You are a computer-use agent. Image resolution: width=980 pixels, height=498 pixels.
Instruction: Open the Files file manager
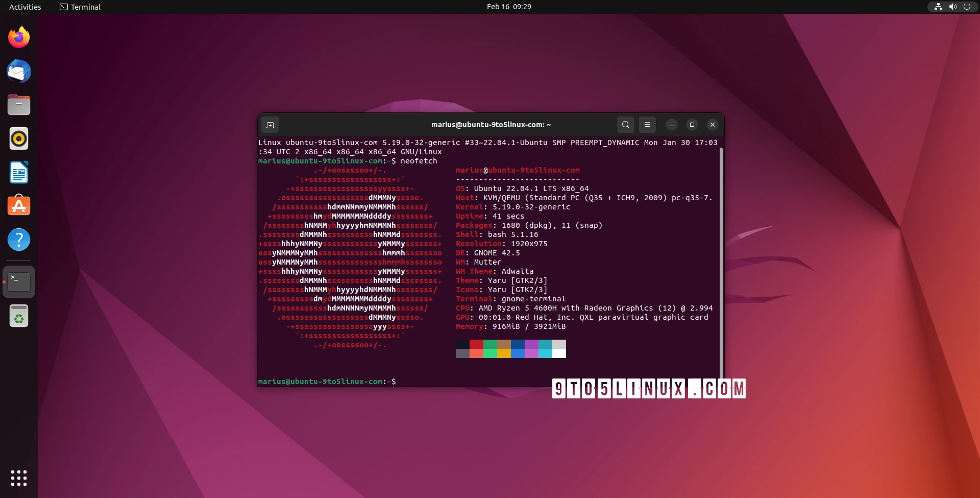19,105
